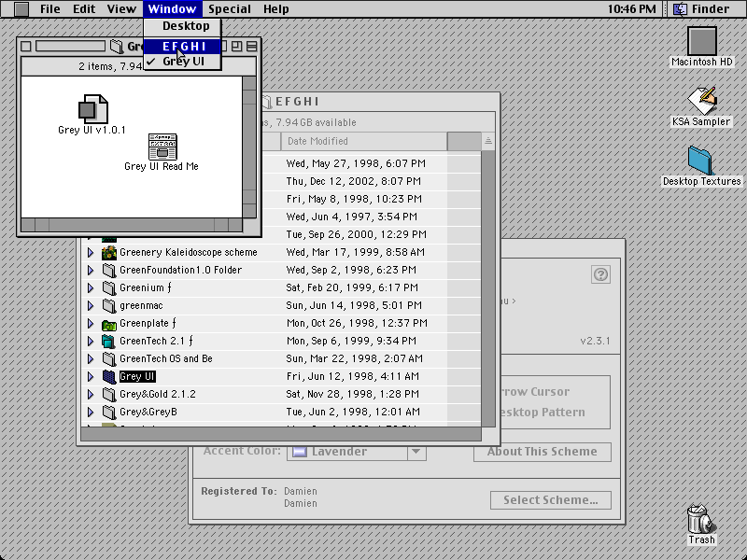
Task: Open the Help menu
Action: 275,8
